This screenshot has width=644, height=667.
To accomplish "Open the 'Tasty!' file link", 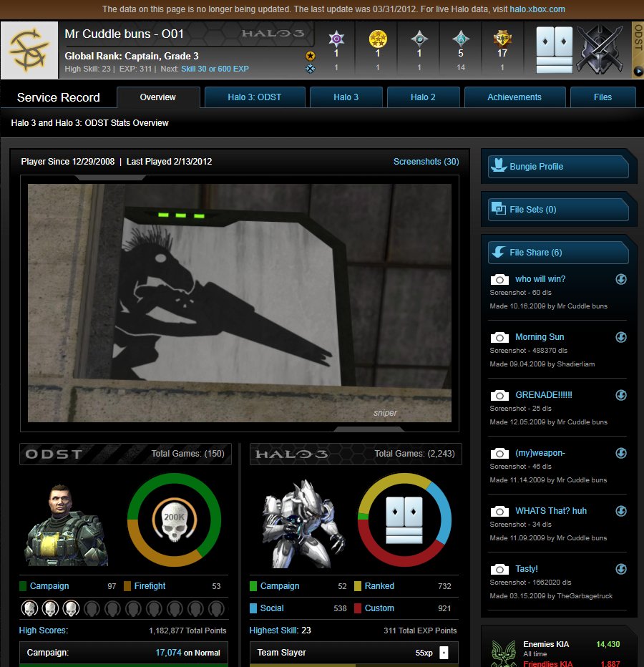I will click(527, 569).
